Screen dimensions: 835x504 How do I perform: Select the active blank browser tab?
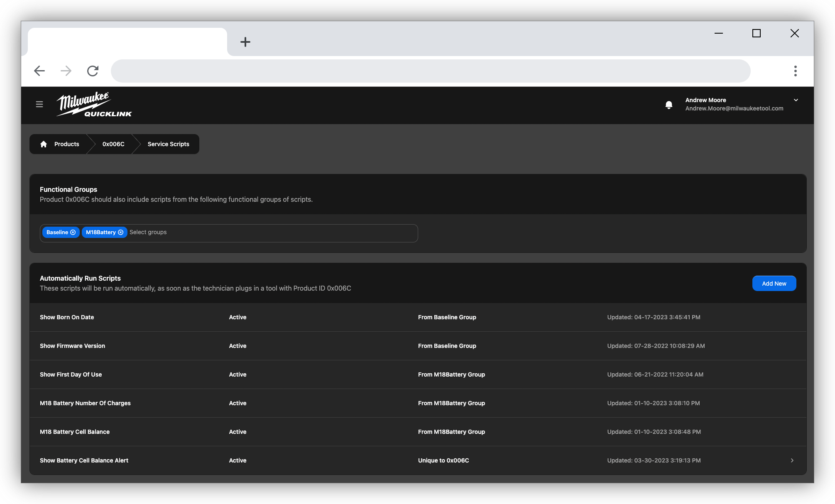tap(127, 42)
